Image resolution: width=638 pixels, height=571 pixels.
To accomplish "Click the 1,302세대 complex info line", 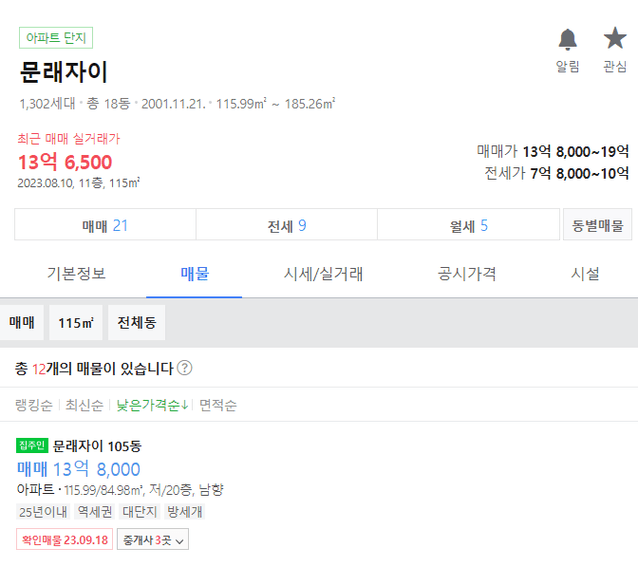I will 177,103.
